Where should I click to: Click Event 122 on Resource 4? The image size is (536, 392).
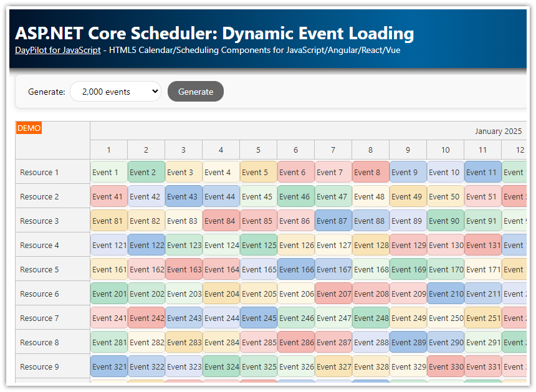pyautogui.click(x=146, y=245)
